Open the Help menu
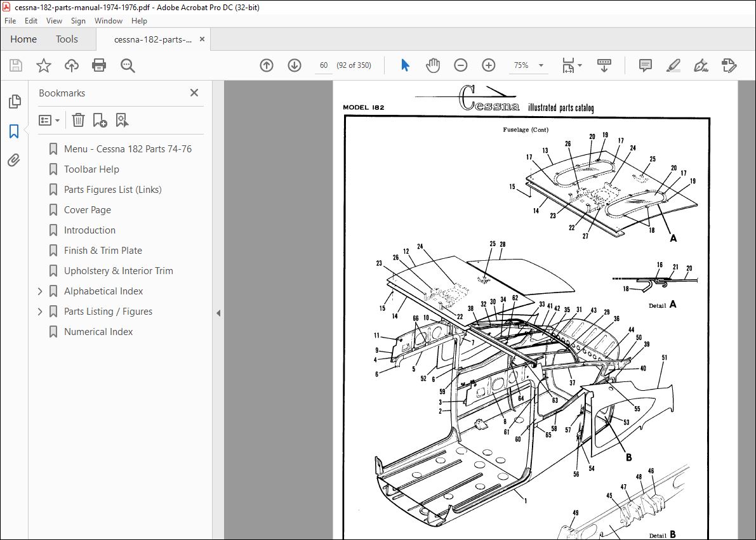Viewport: 756px width, 540px height. click(x=140, y=21)
